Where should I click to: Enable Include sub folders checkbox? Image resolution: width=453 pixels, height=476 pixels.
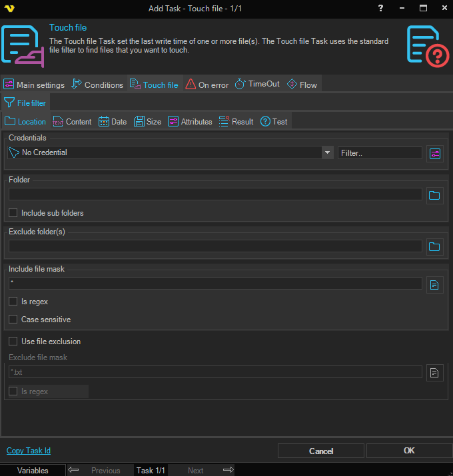coord(13,213)
